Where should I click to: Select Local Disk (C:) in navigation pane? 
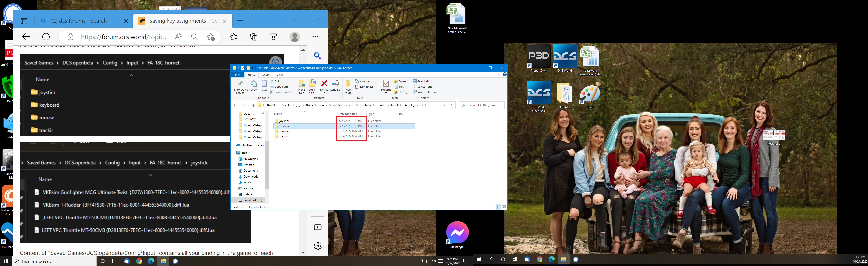click(252, 200)
